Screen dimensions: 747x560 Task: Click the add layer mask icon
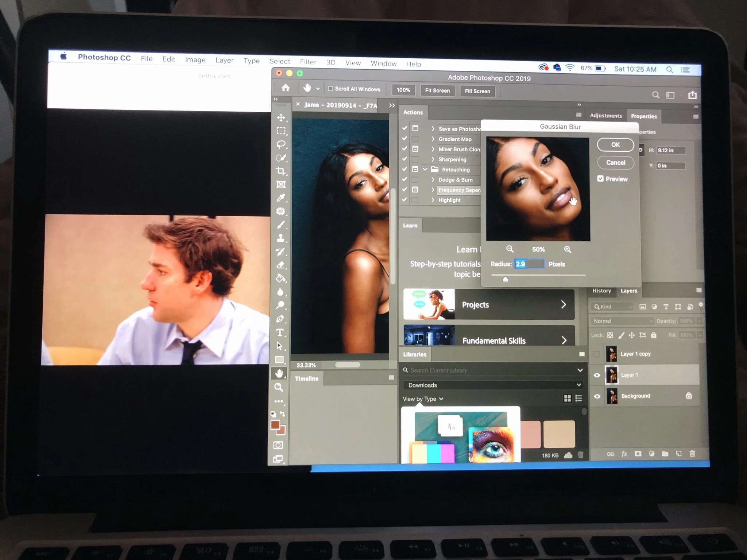(638, 454)
